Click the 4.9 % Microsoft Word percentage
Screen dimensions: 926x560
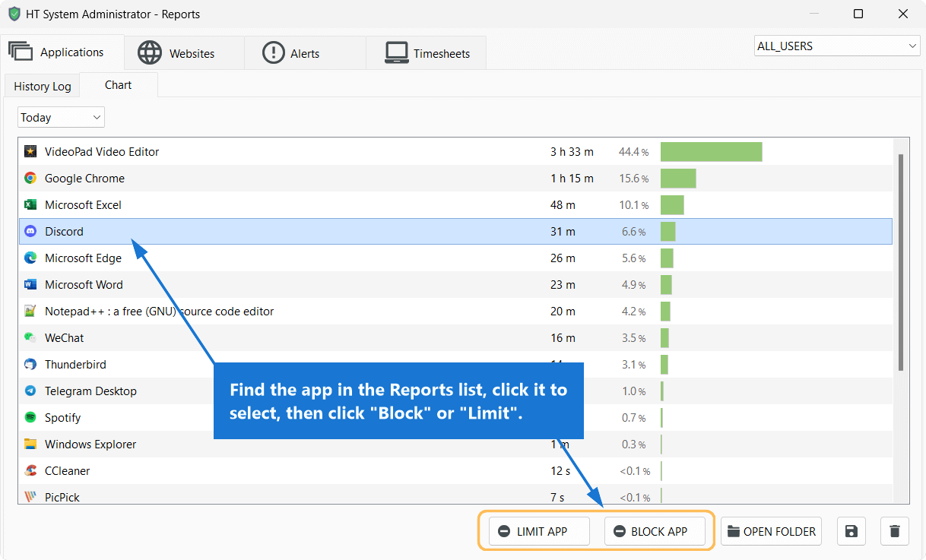point(633,285)
